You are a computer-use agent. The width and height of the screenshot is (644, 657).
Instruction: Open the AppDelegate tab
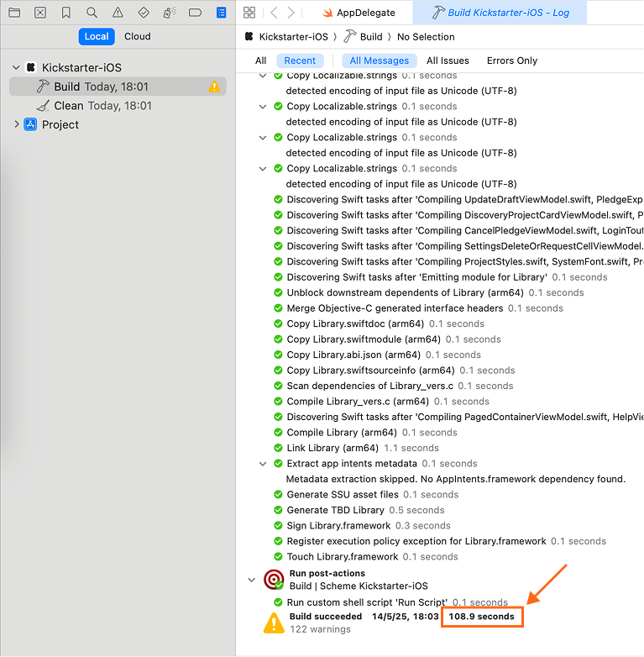pos(359,13)
